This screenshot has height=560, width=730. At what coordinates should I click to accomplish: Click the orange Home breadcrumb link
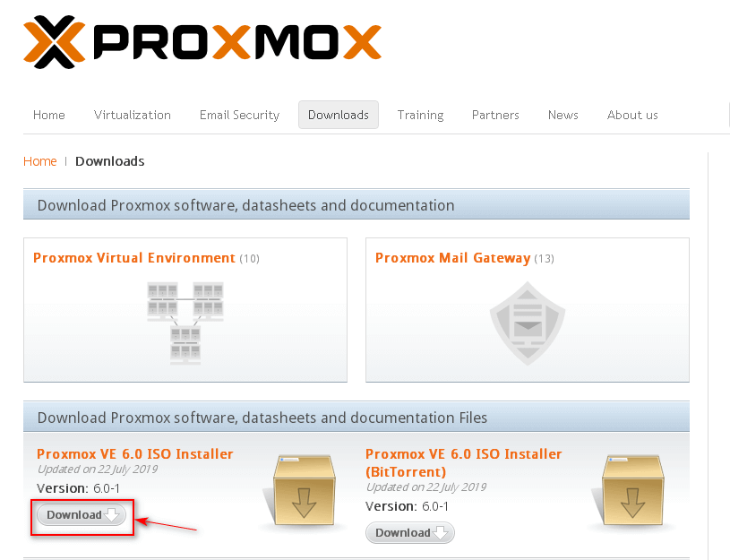tap(40, 161)
